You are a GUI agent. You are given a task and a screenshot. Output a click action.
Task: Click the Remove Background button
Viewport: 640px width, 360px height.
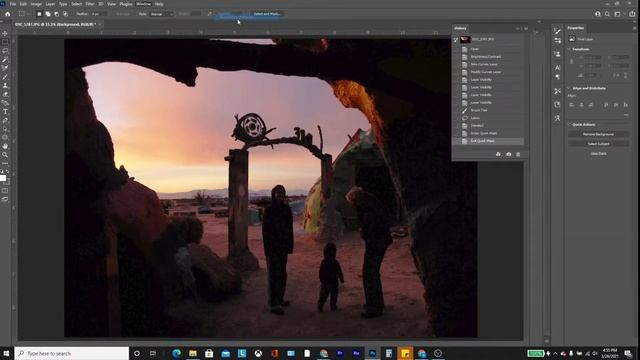tap(598, 134)
